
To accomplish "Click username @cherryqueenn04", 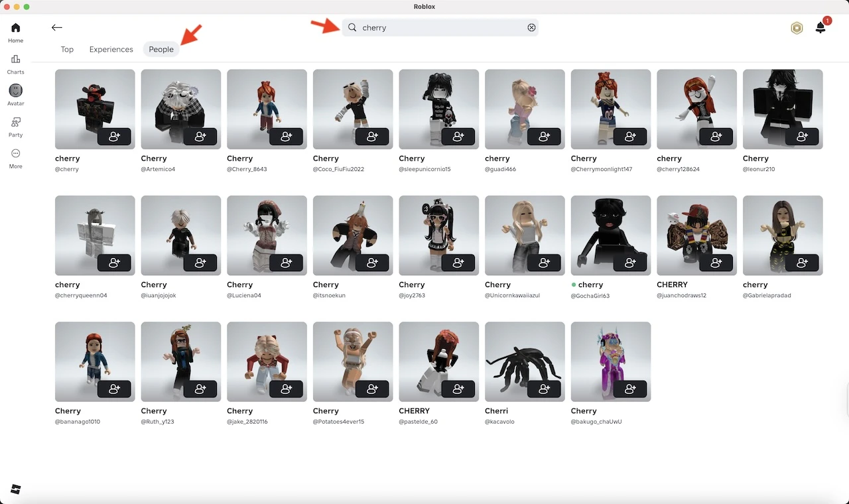I will (81, 295).
